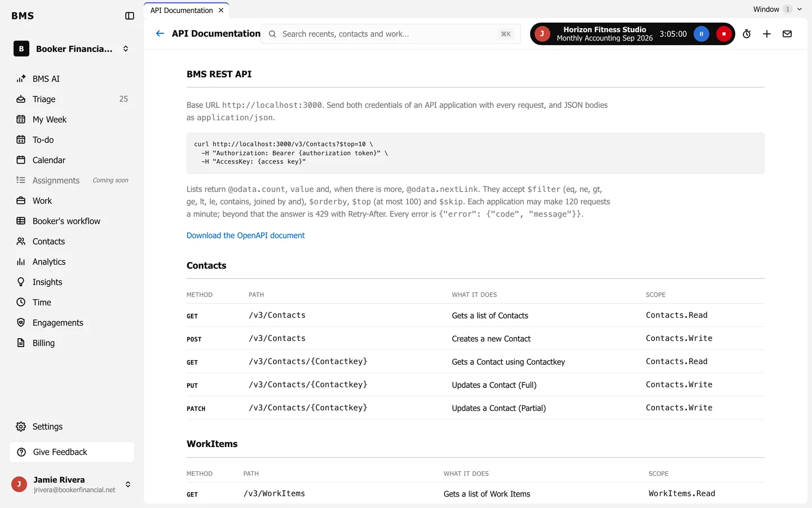The height and width of the screenshot is (508, 812).
Task: Pause the running Horizon Fitness timer
Action: point(701,34)
